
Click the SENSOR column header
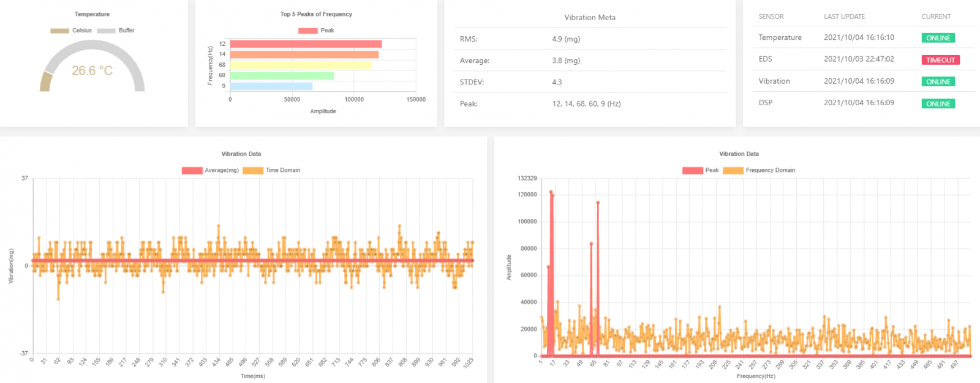click(x=771, y=17)
